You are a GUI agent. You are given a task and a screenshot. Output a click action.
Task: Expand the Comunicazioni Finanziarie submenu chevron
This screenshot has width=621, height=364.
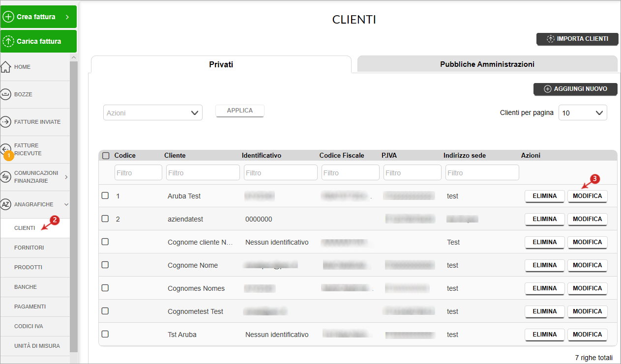(x=66, y=177)
